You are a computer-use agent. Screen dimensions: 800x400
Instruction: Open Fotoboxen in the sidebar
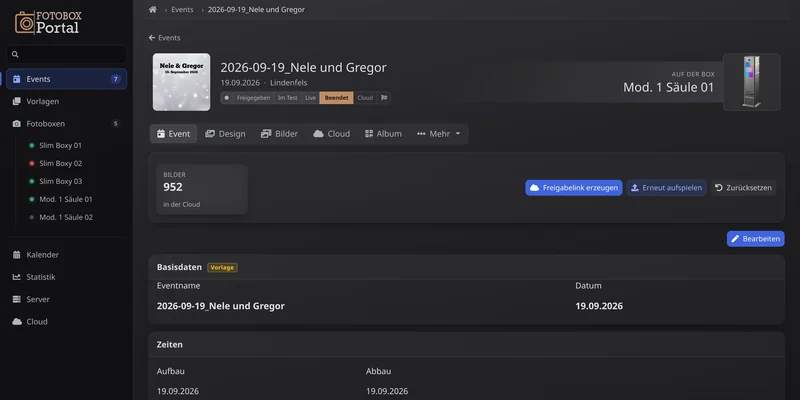point(67,123)
